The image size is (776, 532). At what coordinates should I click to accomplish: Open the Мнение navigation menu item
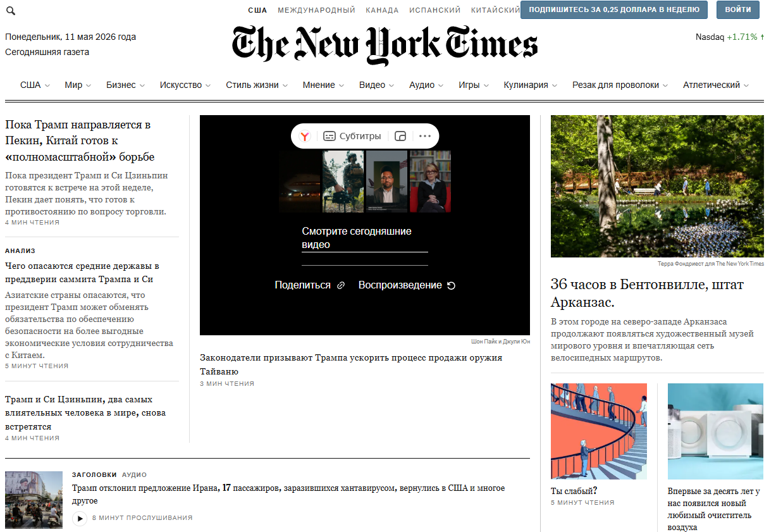[319, 85]
